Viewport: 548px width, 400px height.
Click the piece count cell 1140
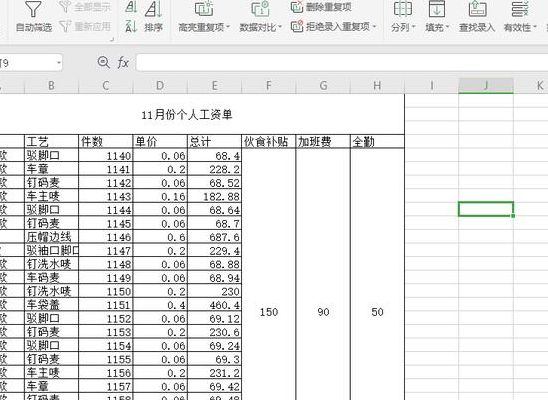tap(106, 155)
